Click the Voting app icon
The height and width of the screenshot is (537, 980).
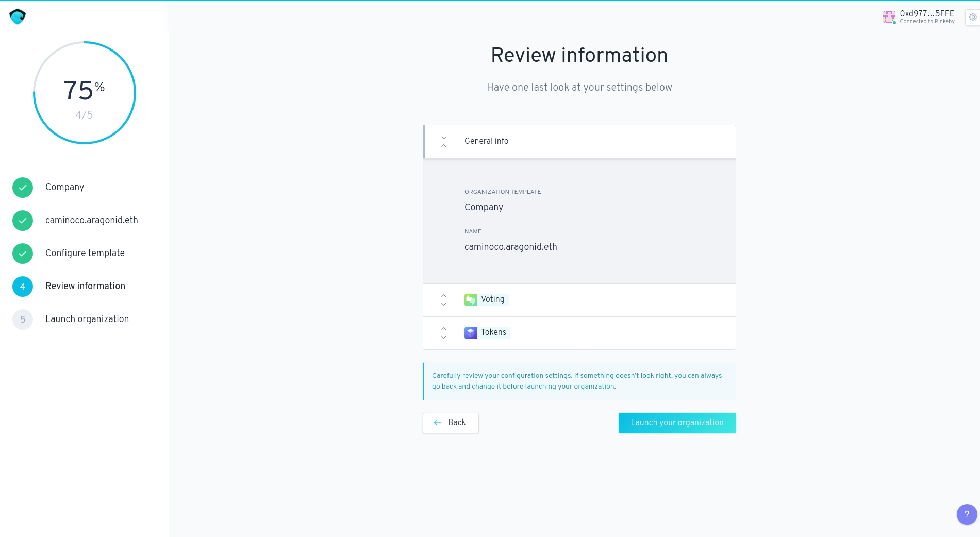pos(471,299)
